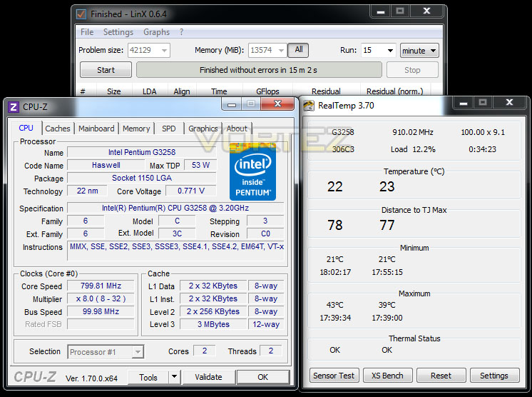This screenshot has height=397, width=532.
Task: Click the minimum time 18:02:17 in RealTemp
Action: click(x=335, y=272)
